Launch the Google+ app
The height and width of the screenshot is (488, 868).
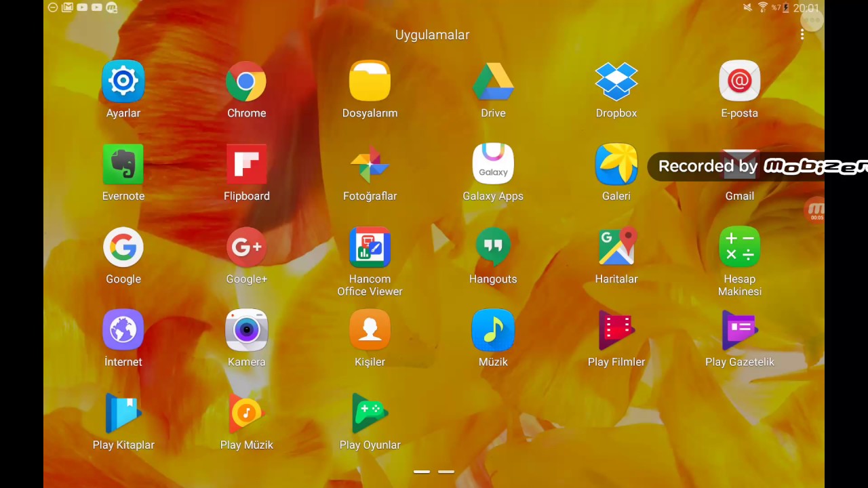246,247
